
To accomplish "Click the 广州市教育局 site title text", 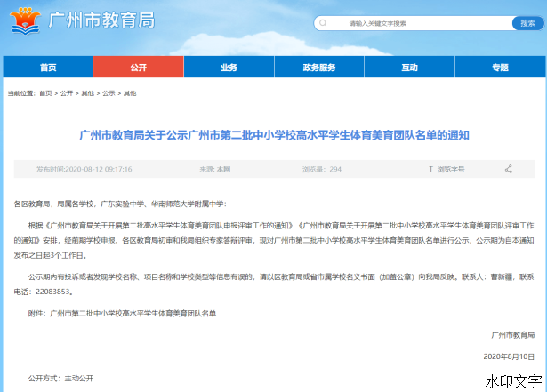I will click(101, 20).
